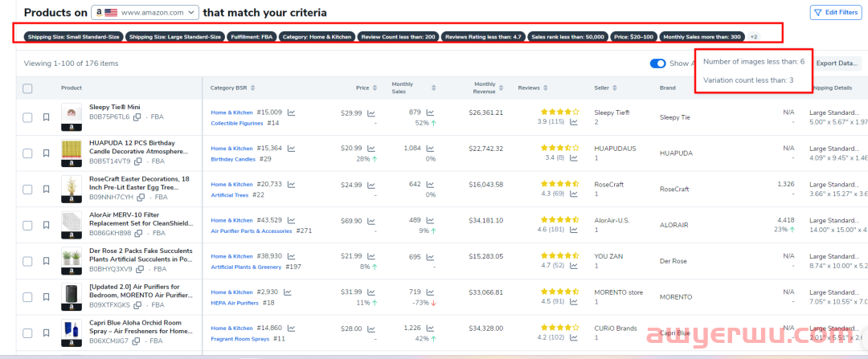This screenshot has height=359, width=868.
Task: Select checkbox for Sleepy Tie Mini row
Action: [x=27, y=117]
